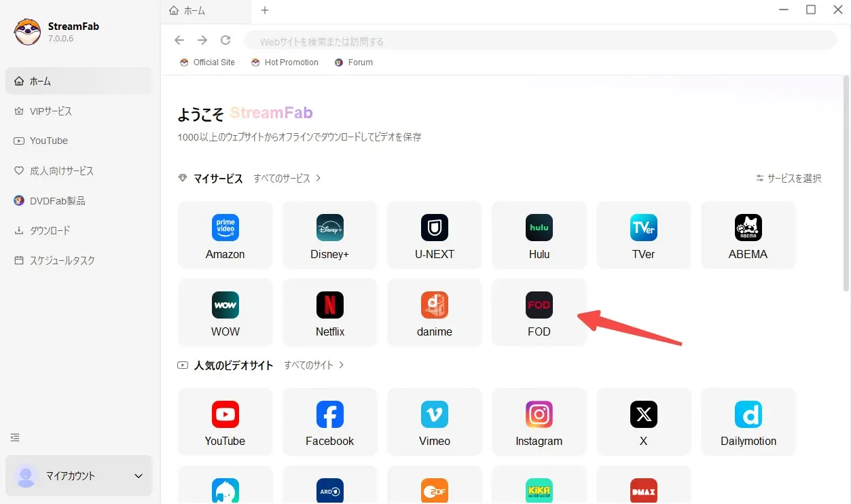
Task: Select VIPサービス in the sidebar
Action: point(79,111)
